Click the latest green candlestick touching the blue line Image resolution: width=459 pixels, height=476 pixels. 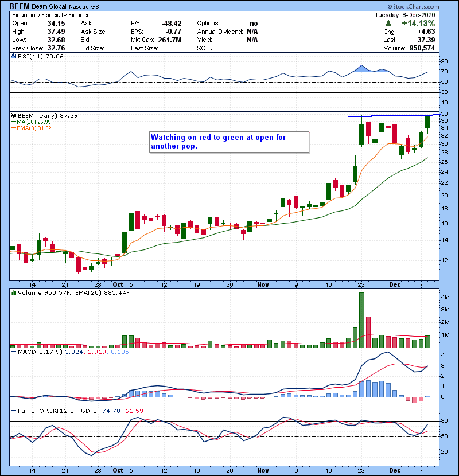click(x=427, y=122)
